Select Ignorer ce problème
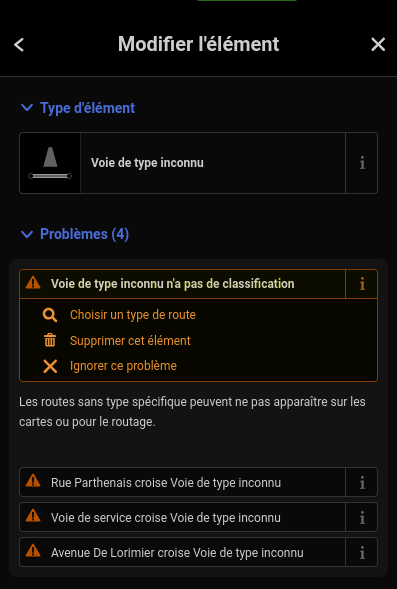This screenshot has width=397, height=589. (x=123, y=366)
